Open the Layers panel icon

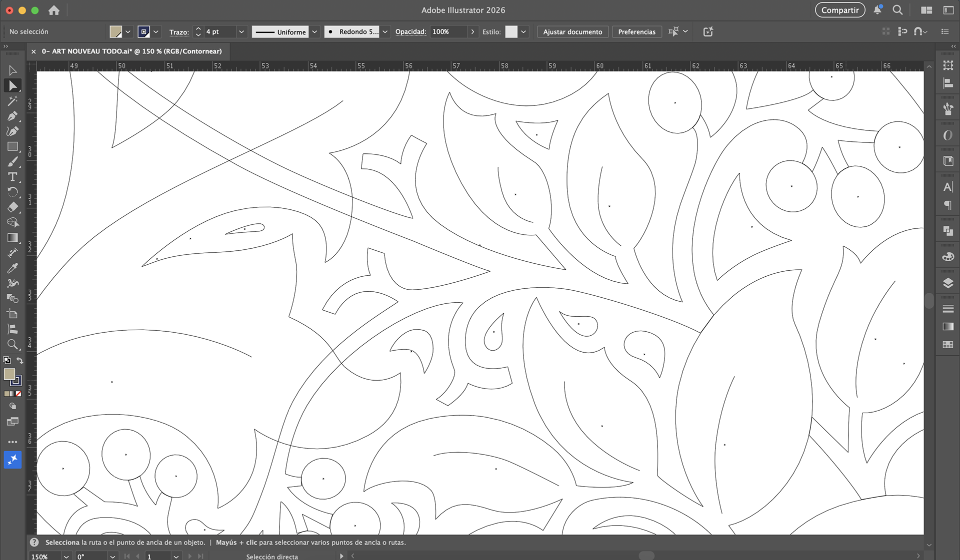pos(947,283)
